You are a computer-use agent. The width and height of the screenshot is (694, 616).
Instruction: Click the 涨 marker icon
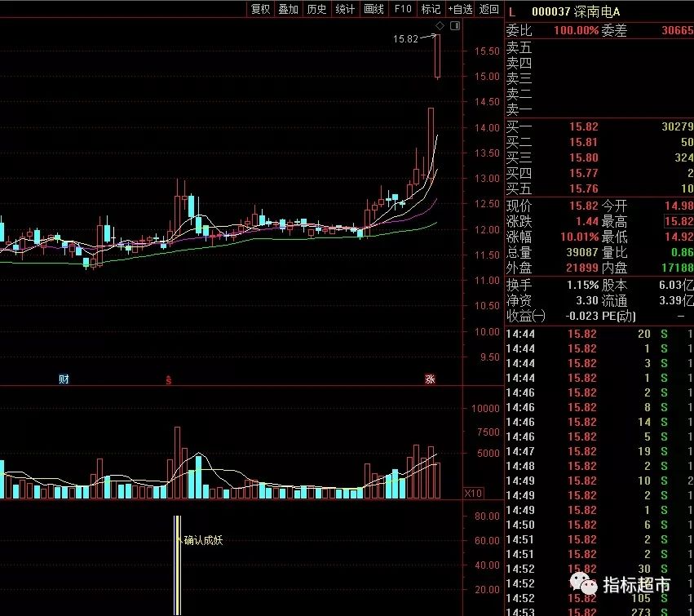pyautogui.click(x=430, y=379)
